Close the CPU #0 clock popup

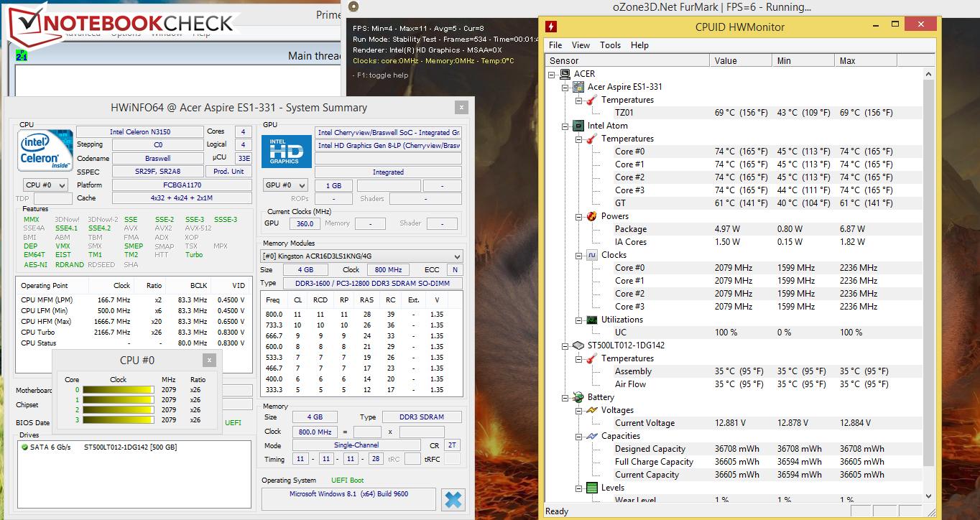209,361
